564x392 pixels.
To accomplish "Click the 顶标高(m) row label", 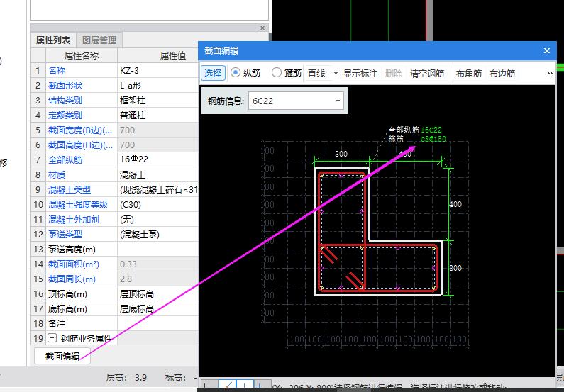I will click(67, 294).
